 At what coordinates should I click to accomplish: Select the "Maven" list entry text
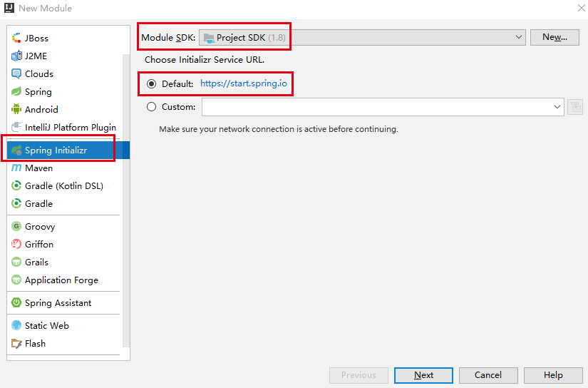point(38,168)
